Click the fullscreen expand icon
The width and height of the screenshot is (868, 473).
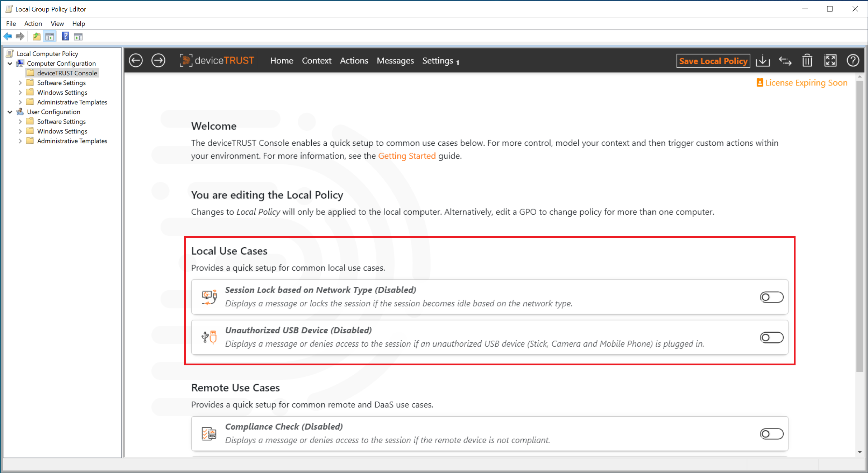(830, 60)
